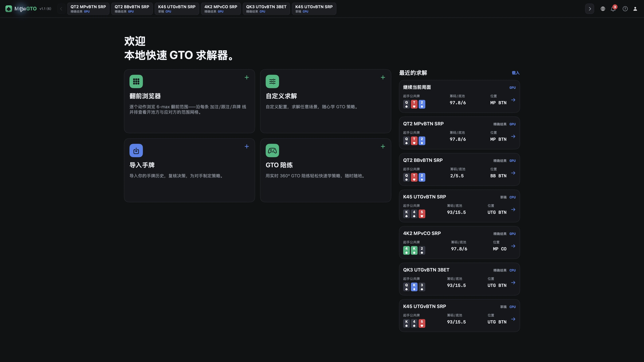
Task: Open GTO 陪练 card title
Action: click(279, 165)
